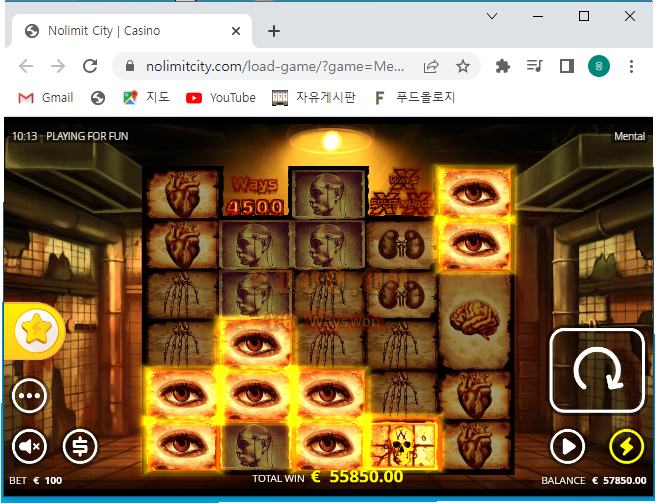Viewport: 656px width, 504px height.
Task: Reload the Nolimit City page
Action: coord(90,66)
